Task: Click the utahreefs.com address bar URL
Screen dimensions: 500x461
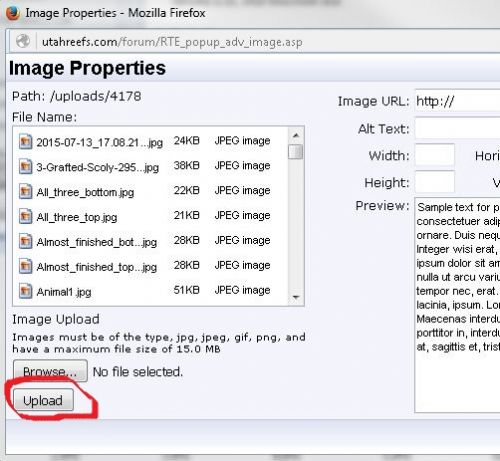Action: (x=172, y=42)
